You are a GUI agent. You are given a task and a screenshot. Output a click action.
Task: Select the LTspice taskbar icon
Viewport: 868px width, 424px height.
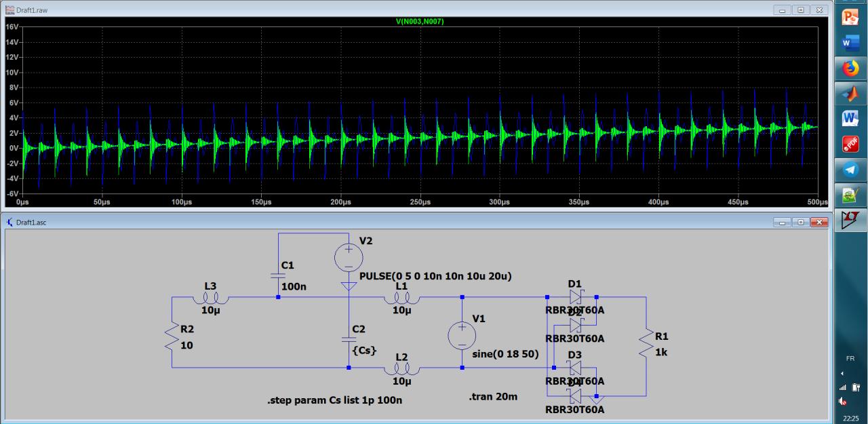pyautogui.click(x=850, y=220)
